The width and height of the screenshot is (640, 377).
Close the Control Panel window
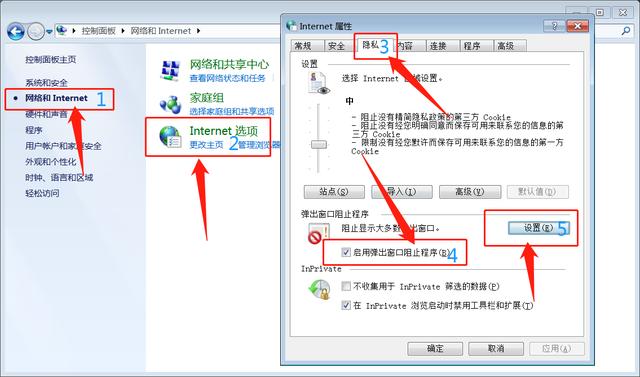(x=623, y=13)
